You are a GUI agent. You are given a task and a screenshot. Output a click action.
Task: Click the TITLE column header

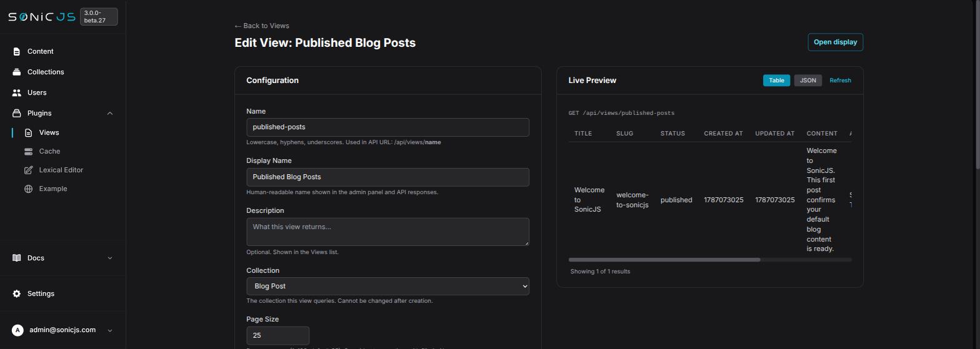[x=583, y=134]
